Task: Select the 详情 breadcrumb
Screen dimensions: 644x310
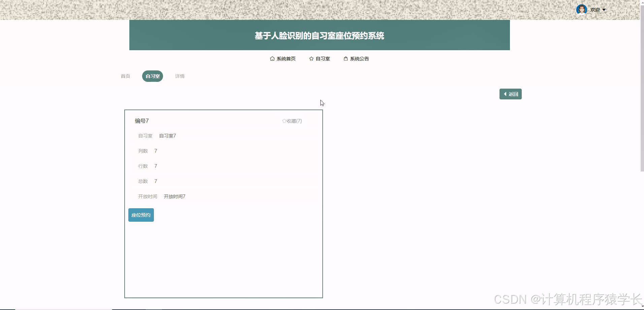Action: [180, 76]
